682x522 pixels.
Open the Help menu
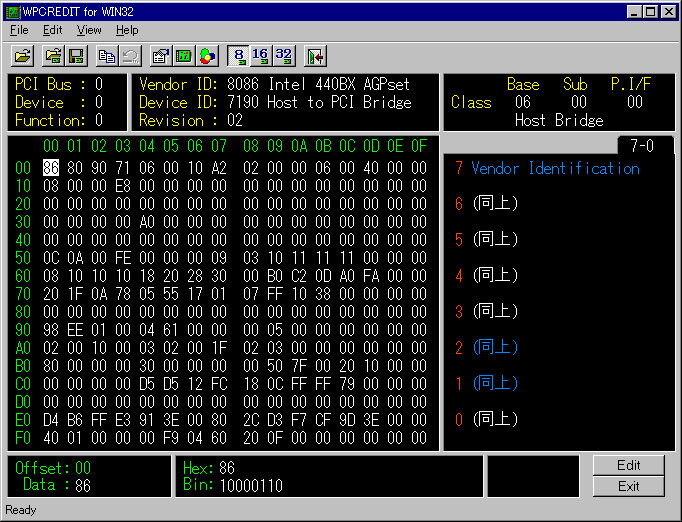point(127,30)
